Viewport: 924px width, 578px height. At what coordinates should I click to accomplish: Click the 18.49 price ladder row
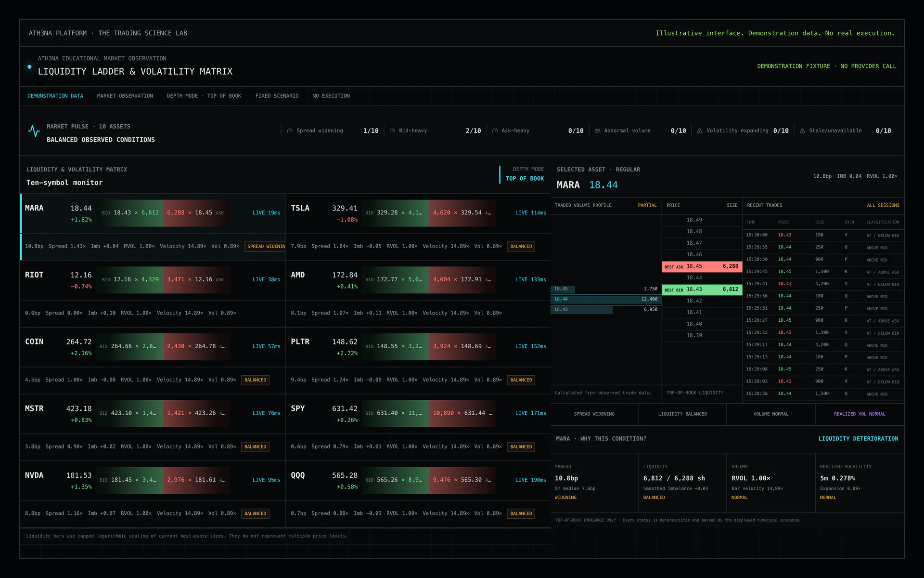coord(702,220)
